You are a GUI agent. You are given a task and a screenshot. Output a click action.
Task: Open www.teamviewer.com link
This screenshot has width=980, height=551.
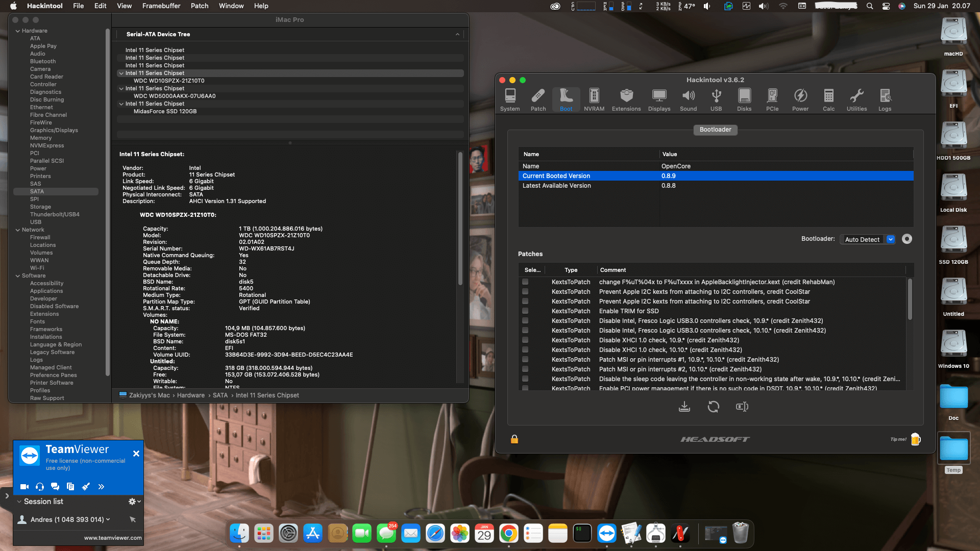pyautogui.click(x=113, y=538)
